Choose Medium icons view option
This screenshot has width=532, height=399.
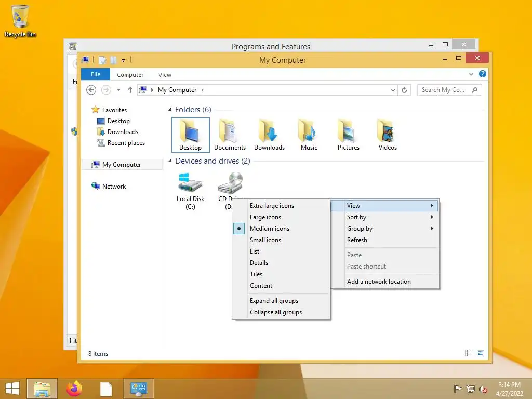click(281, 229)
